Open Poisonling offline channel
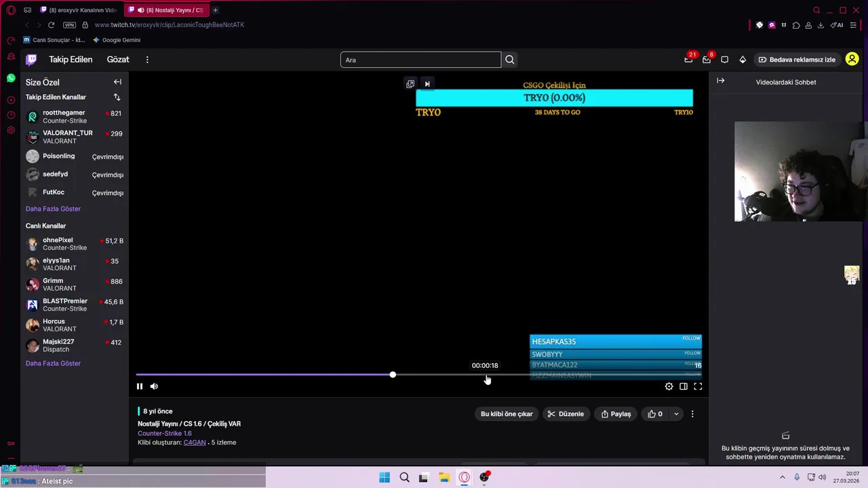The height and width of the screenshot is (488, 868). pos(75,157)
